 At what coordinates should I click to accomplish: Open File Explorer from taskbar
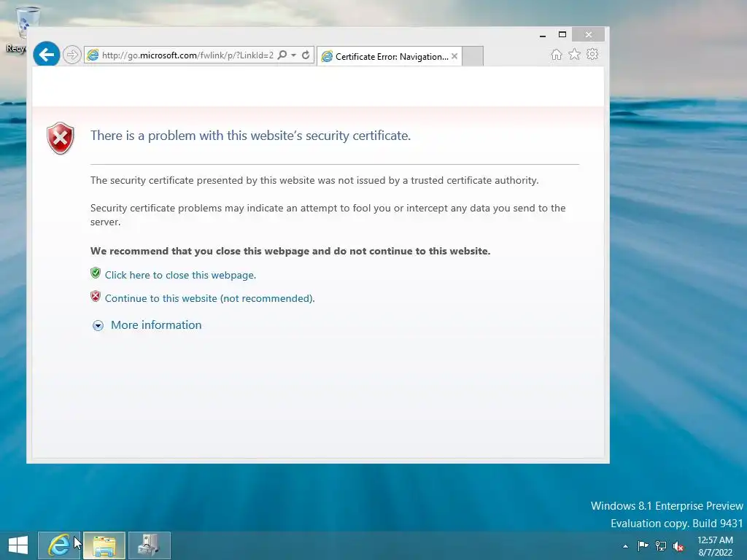[104, 545]
